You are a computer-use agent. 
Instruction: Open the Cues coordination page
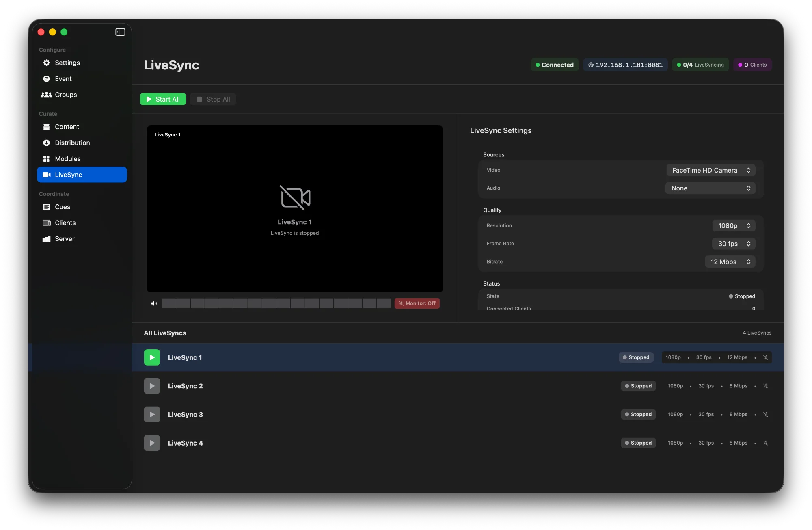pos(62,207)
